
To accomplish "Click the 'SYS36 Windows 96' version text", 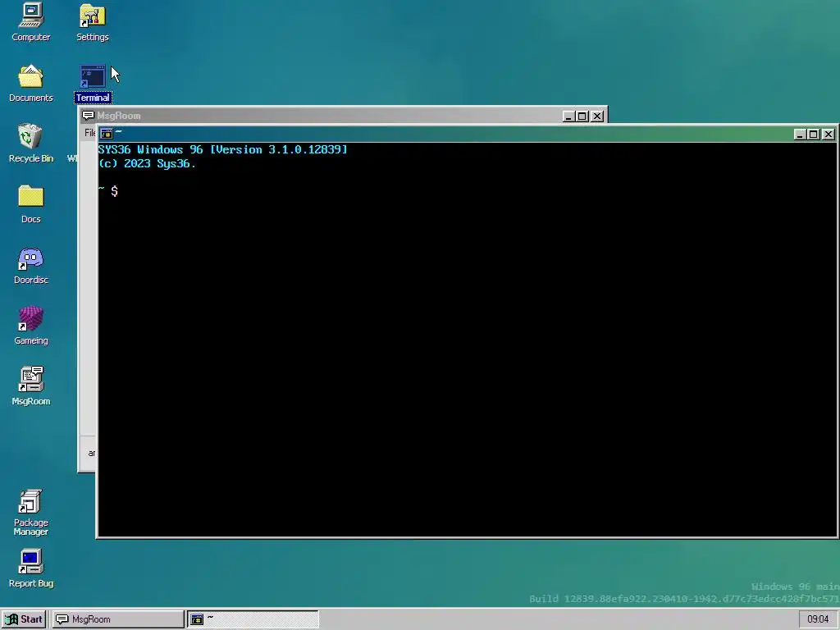I will (223, 149).
